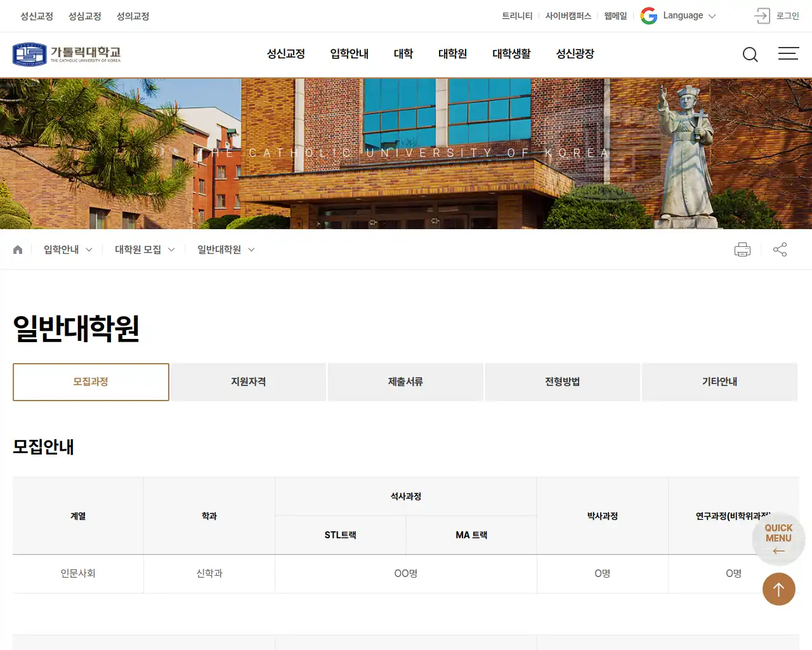Click the 일반대학원 page title
Screen dimensions: 812x650
click(76, 328)
